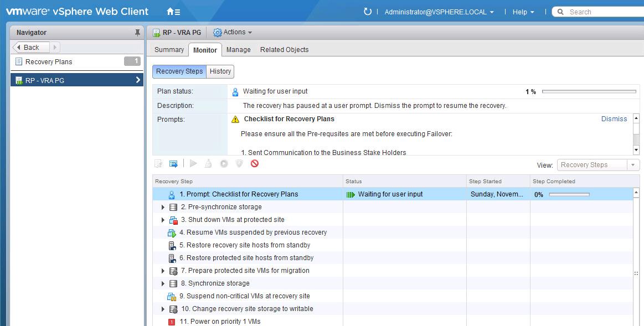The image size is (644, 326).
Task: Pin the Navigator panel
Action: click(x=137, y=33)
